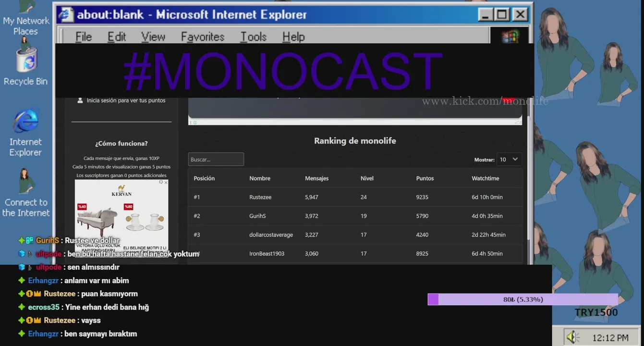Click the 12:12 PM tray clock
644x346 pixels.
coord(610,337)
